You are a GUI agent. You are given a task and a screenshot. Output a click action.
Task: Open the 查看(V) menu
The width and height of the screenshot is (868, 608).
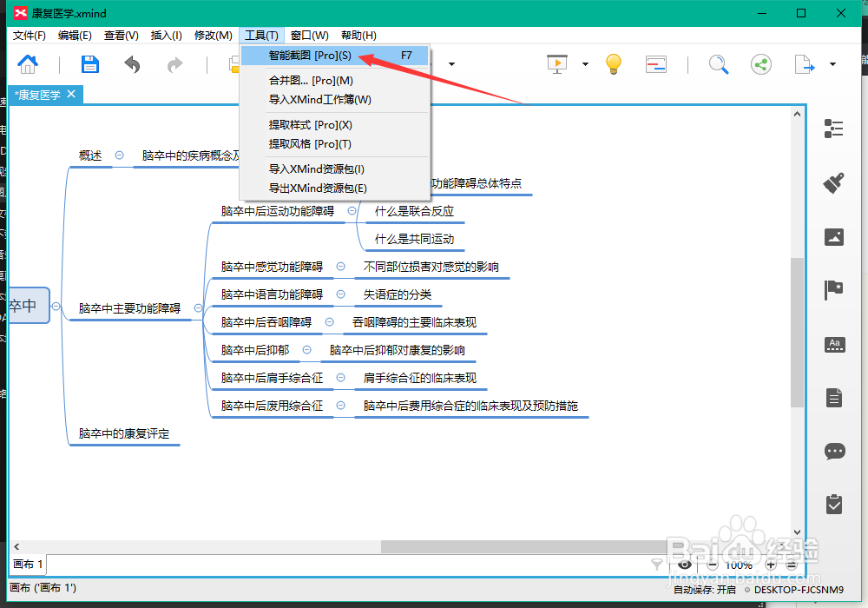click(122, 36)
